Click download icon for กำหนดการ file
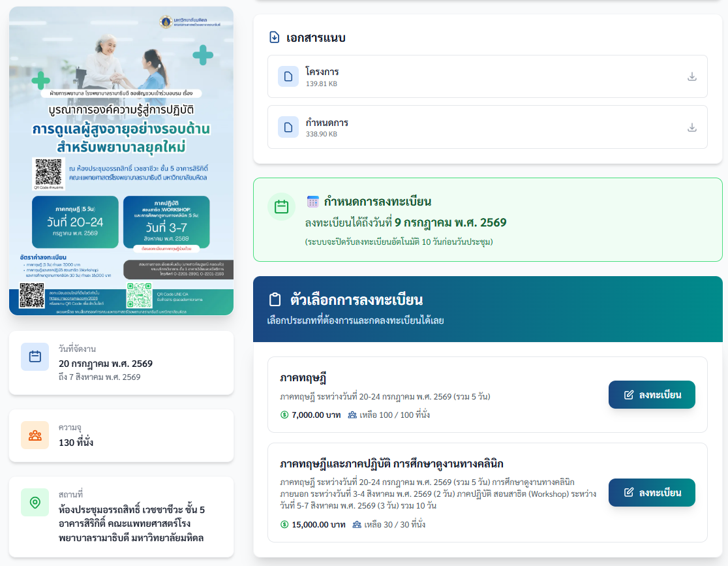The image size is (728, 566). [692, 127]
